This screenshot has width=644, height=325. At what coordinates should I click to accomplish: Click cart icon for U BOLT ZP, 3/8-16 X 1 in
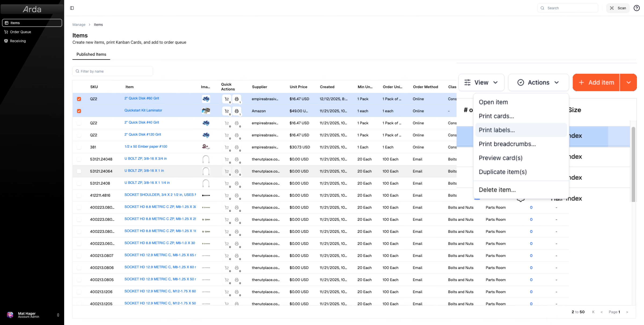tap(227, 171)
